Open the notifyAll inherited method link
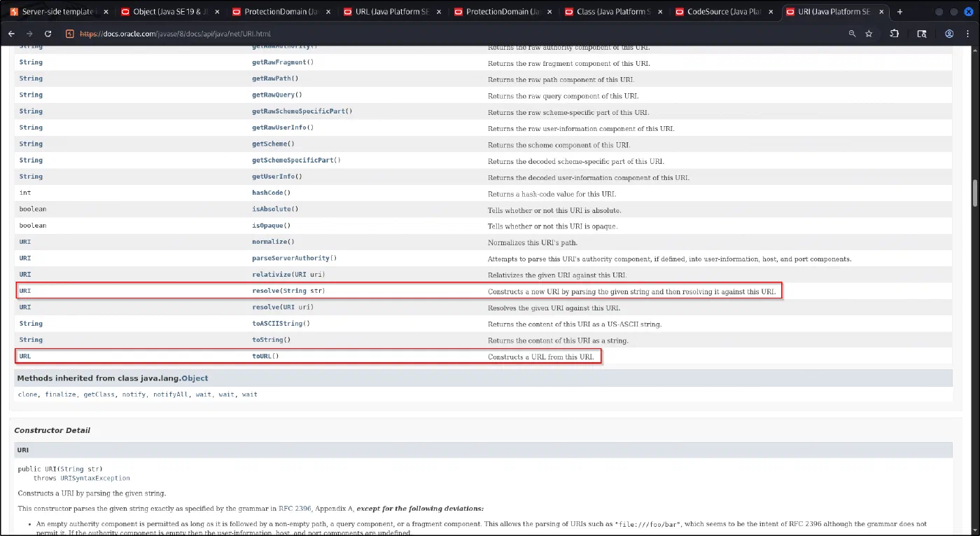The image size is (980, 536). coord(172,394)
